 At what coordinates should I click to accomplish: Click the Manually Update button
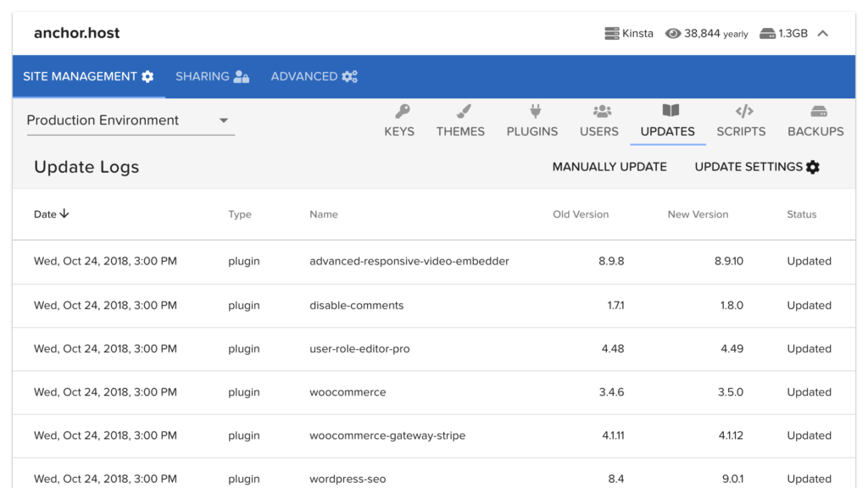[x=609, y=167]
